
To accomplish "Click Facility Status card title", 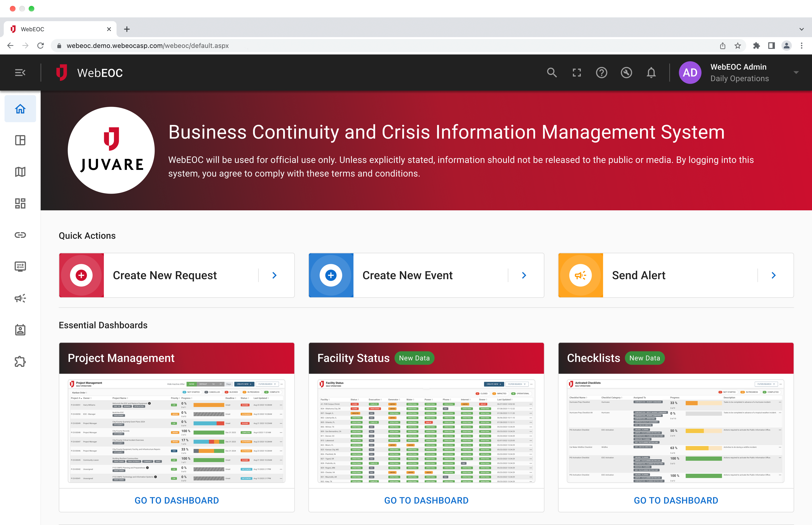I will click(x=353, y=358).
